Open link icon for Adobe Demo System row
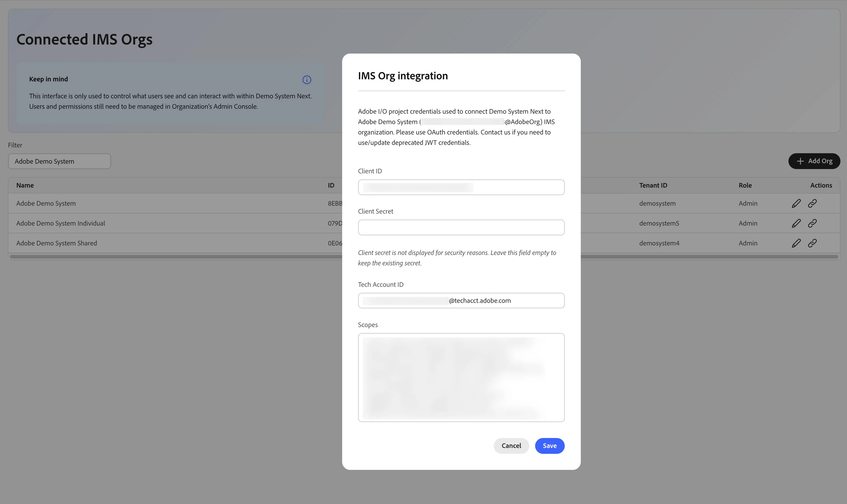Screen dimensions: 847x504 click(812, 203)
